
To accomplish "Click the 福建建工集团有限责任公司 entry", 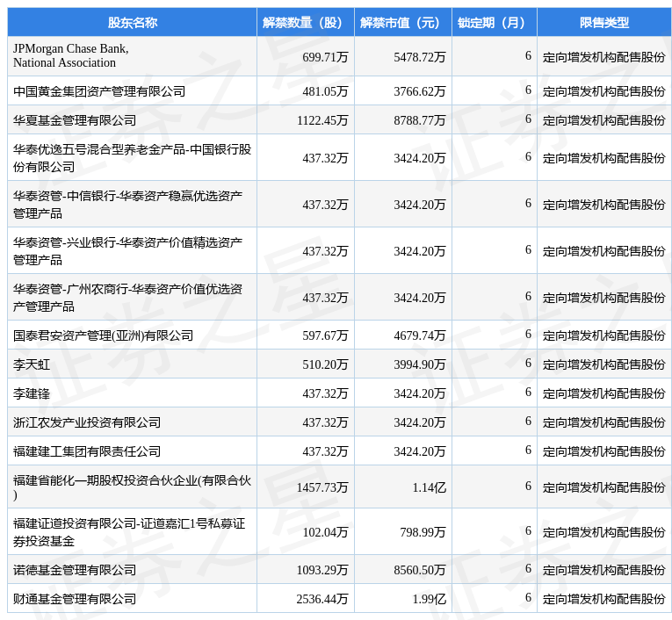I will point(87,451).
